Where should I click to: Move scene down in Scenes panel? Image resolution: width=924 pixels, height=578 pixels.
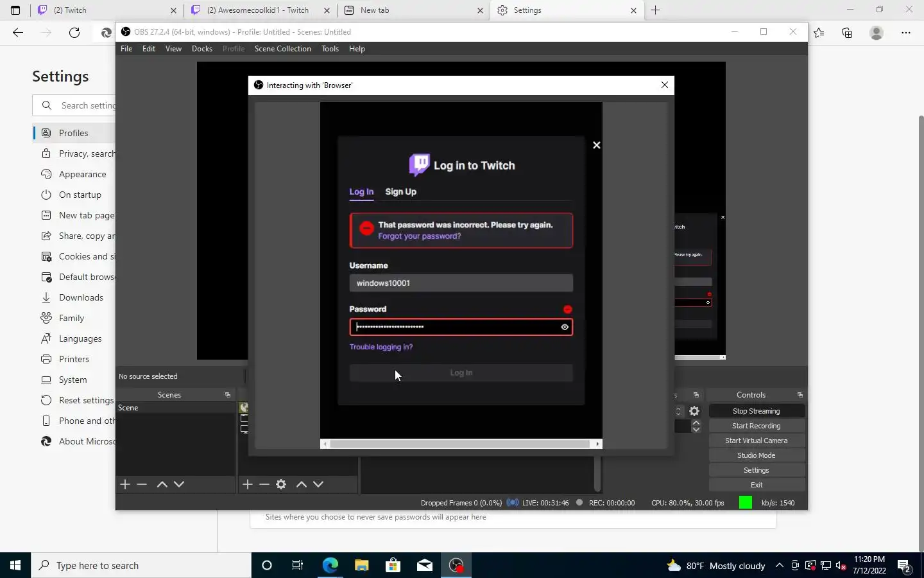click(179, 484)
